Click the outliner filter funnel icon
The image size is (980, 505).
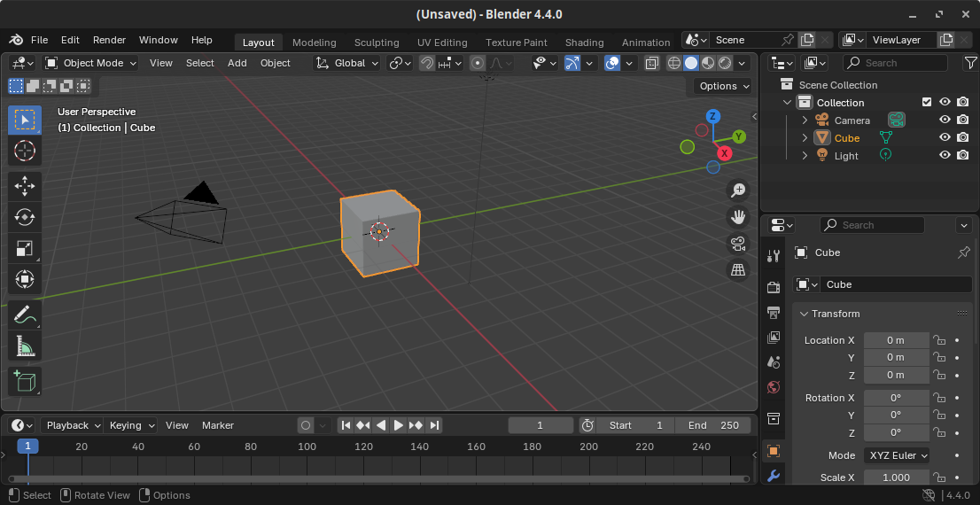pyautogui.click(x=970, y=63)
